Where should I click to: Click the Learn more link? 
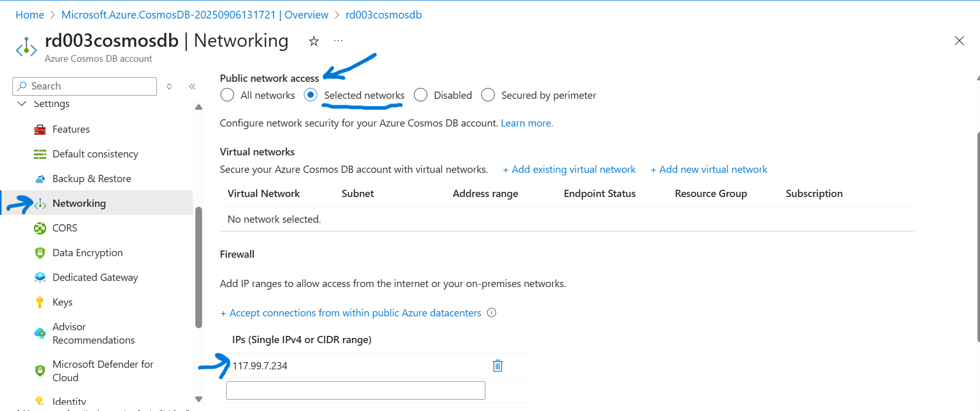pos(527,123)
